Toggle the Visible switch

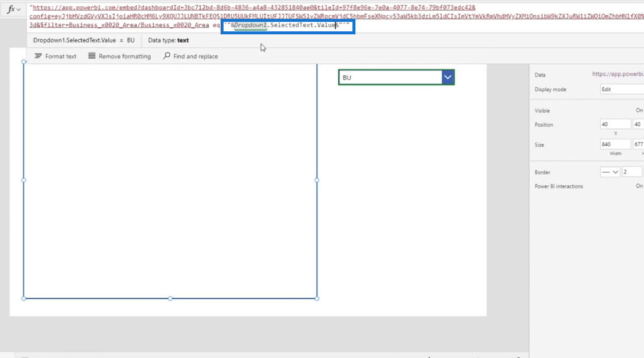pyautogui.click(x=639, y=111)
